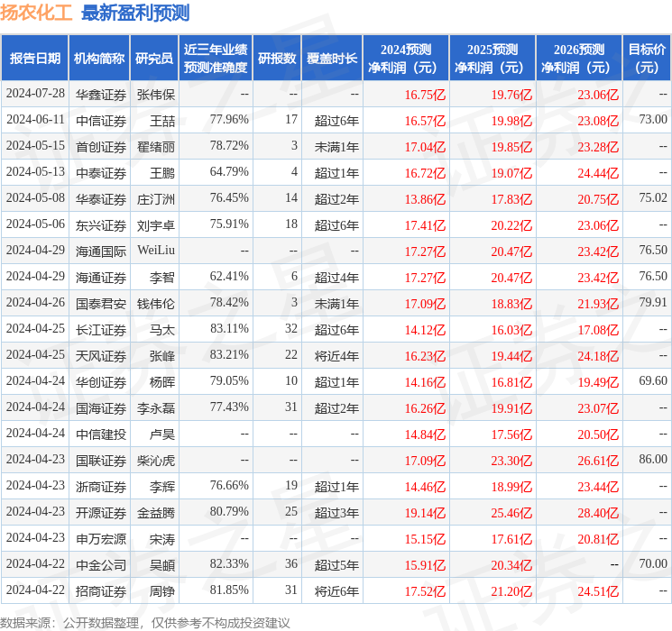Click analyst name 钱伟伦
The image size is (672, 631).
(x=156, y=304)
